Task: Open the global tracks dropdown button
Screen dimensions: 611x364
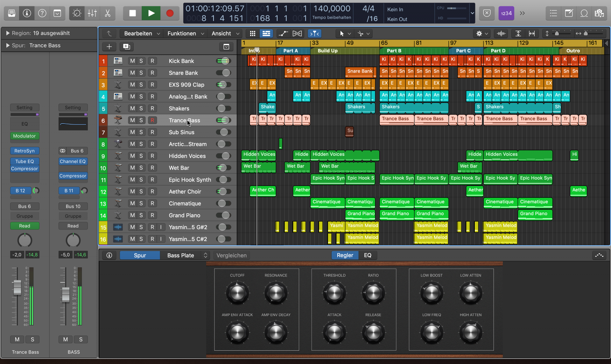Action: (x=226, y=47)
